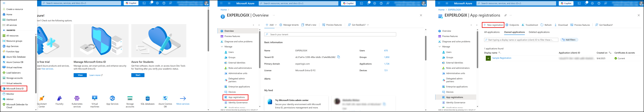Viewport: 644px width, 112px height.
Task: Click the free services link on home page
Action: pos(47,69)
